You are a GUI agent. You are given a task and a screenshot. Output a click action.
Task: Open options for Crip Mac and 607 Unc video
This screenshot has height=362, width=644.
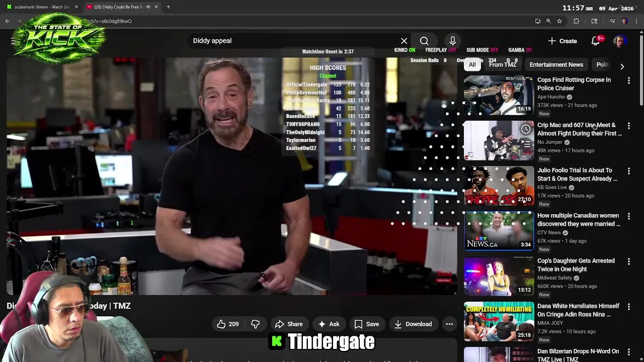click(x=628, y=126)
